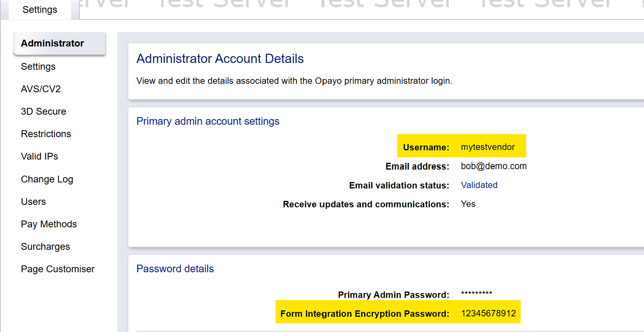Click the Email validation status: label
Viewport: 644px width, 332px height.
(x=399, y=185)
